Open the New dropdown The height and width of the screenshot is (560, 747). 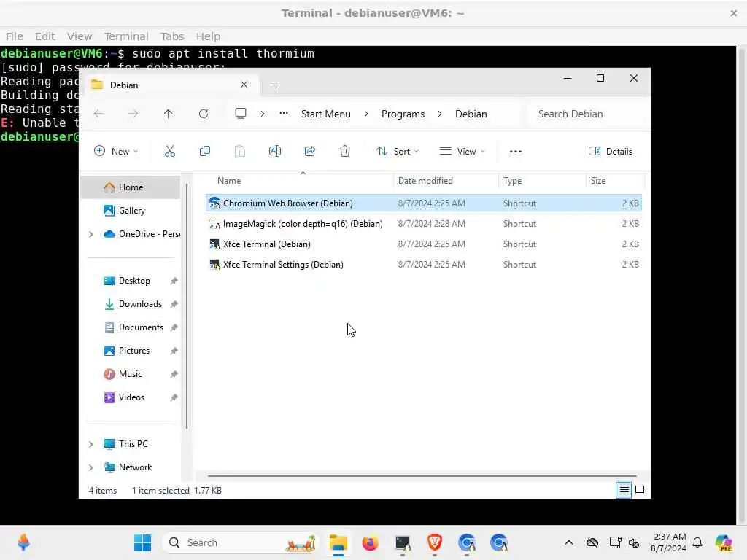(116, 152)
